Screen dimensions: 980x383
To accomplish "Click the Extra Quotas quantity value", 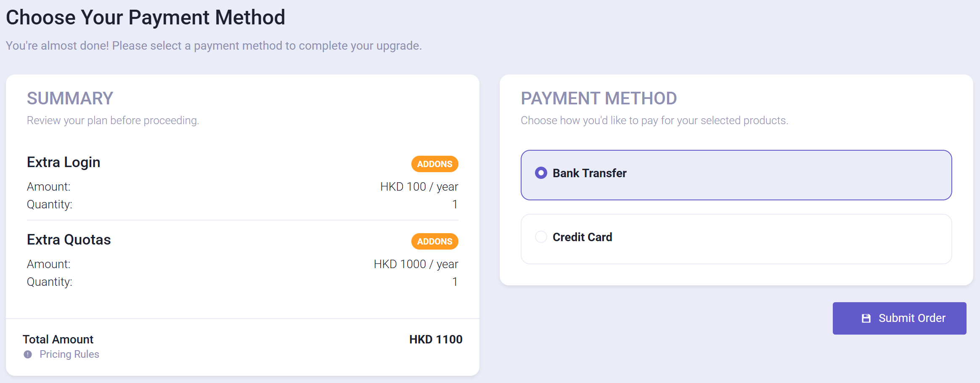I will (x=455, y=282).
